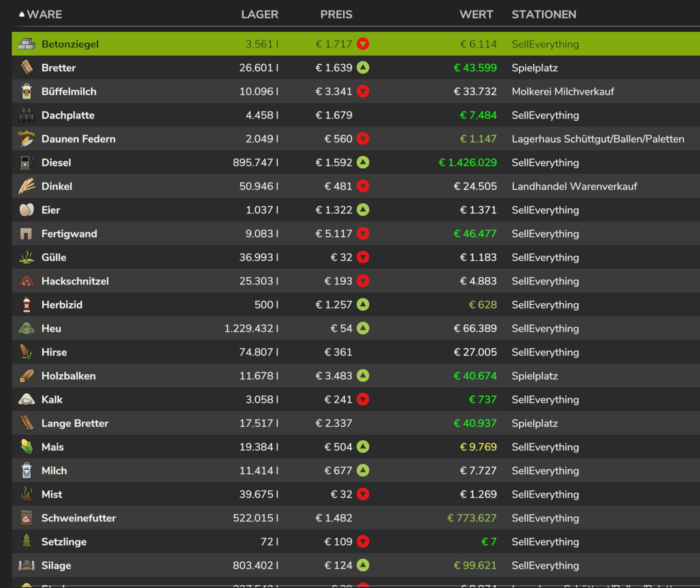Click the Dinkel stock amount 50.946 l
This screenshot has width=700, height=588.
click(x=259, y=186)
